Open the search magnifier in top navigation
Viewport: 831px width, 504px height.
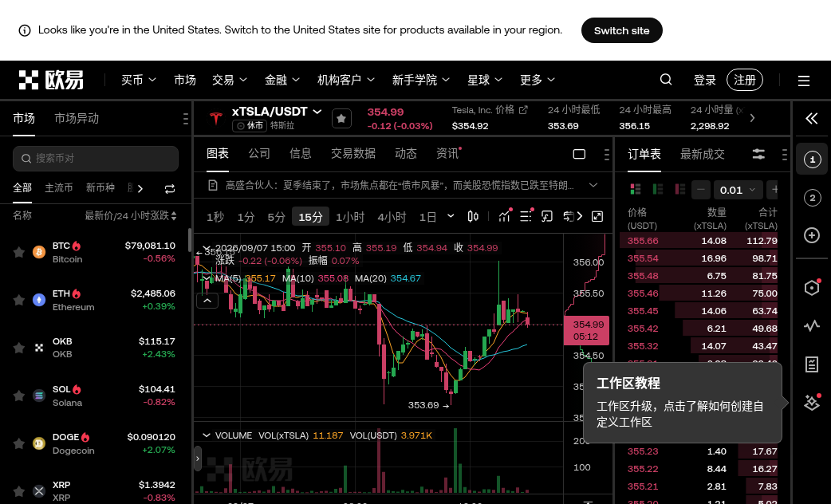tap(666, 80)
